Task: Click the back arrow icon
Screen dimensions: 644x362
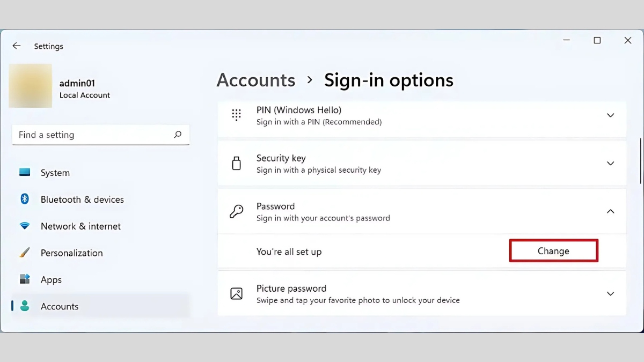Action: pos(17,46)
